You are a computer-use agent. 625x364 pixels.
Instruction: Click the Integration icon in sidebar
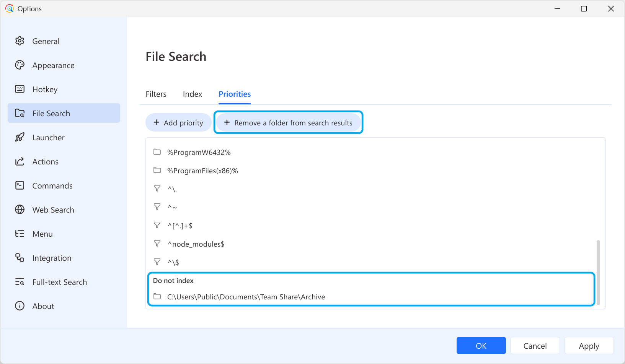[20, 258]
